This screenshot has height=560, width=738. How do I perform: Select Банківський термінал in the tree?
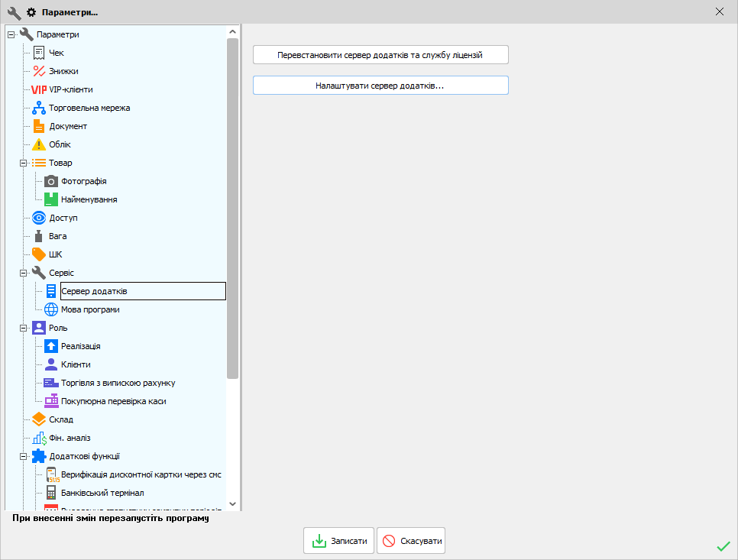pyautogui.click(x=102, y=493)
